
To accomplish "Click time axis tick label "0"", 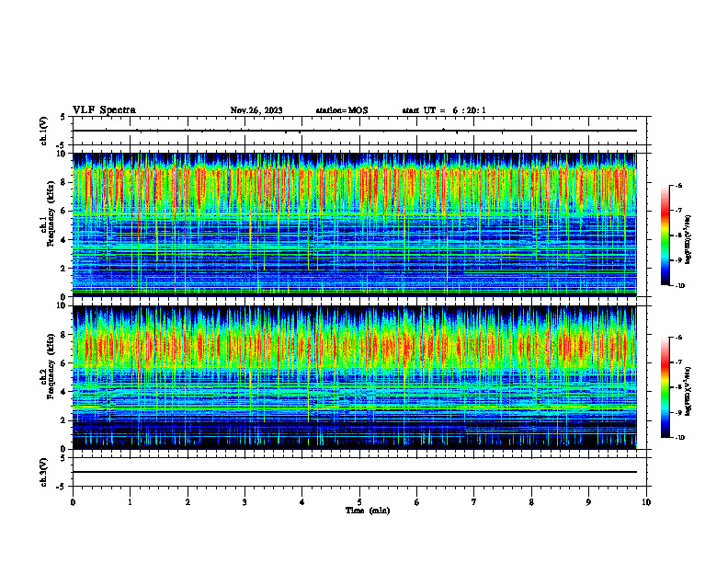I will click(x=73, y=502).
